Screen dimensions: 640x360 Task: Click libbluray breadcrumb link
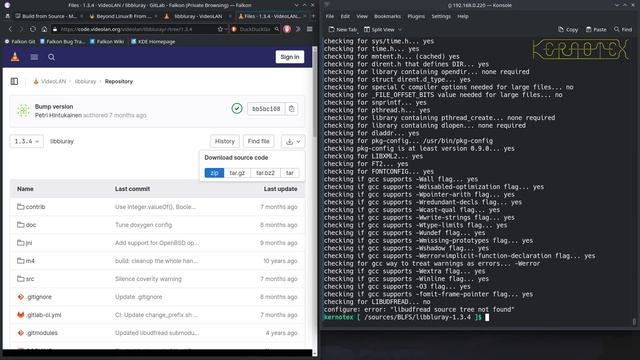[85, 81]
